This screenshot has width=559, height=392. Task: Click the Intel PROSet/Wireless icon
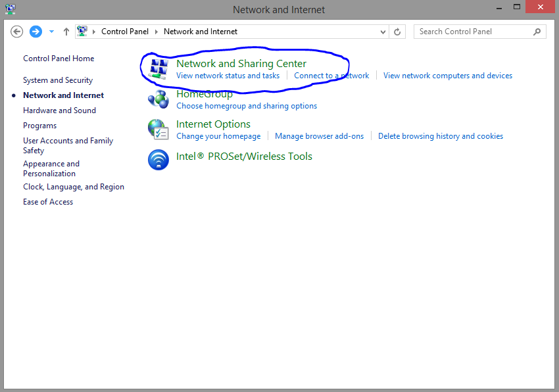158,159
